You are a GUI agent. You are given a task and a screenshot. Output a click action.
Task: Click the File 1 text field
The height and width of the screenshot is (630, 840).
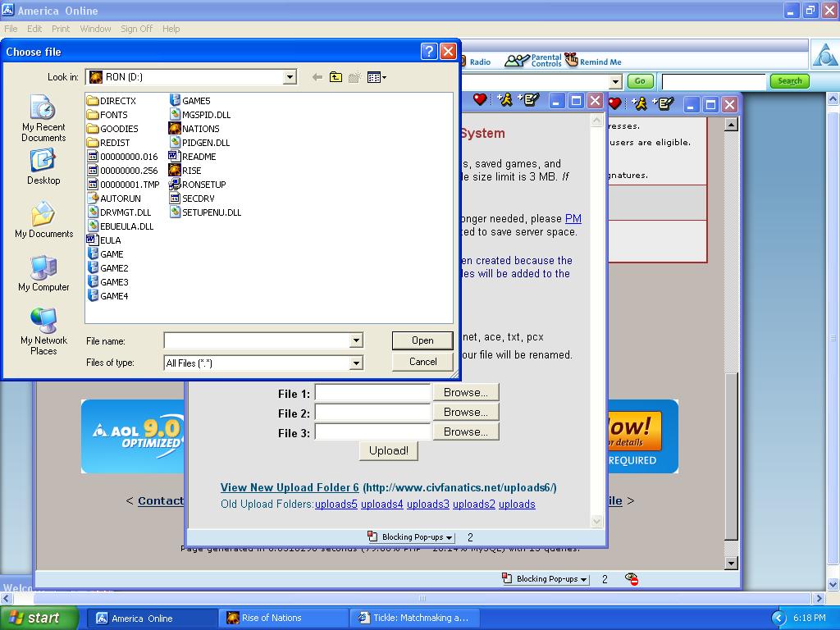pyautogui.click(x=373, y=393)
